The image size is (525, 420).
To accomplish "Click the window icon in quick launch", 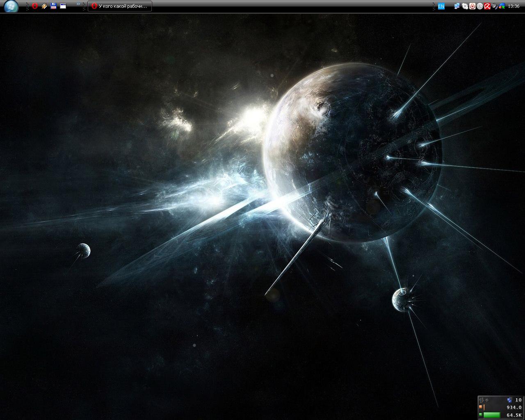I will coord(63,6).
